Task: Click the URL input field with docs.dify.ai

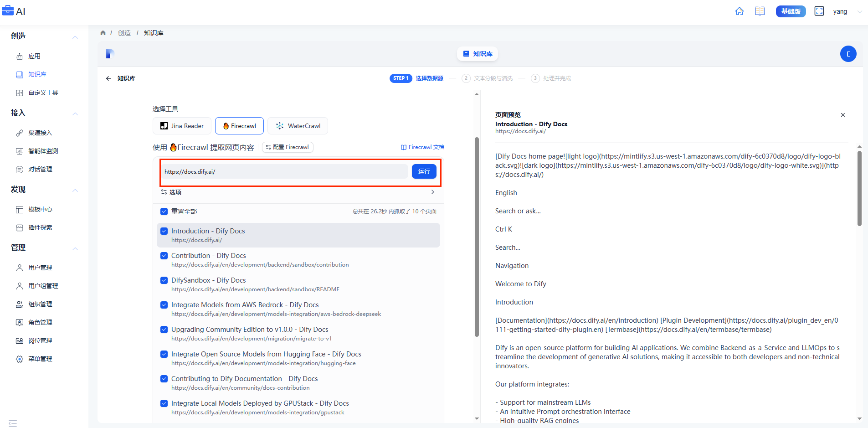Action: click(x=286, y=171)
